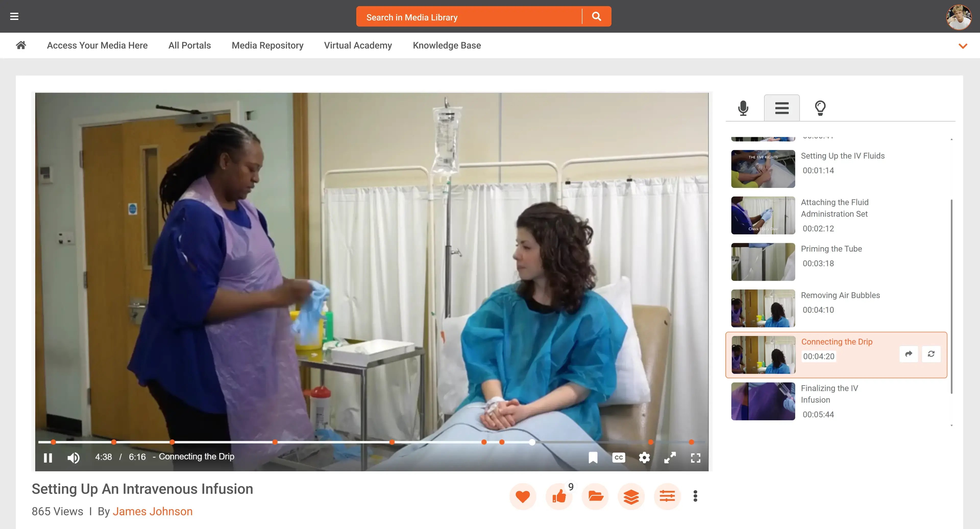
Task: Add a bookmark in the player
Action: coord(593,458)
